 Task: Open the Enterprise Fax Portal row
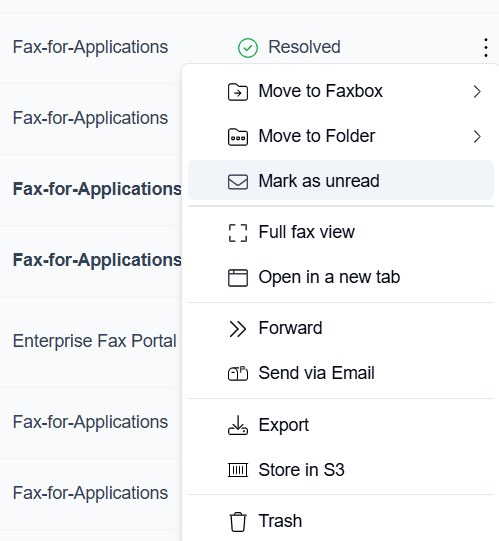(x=95, y=341)
